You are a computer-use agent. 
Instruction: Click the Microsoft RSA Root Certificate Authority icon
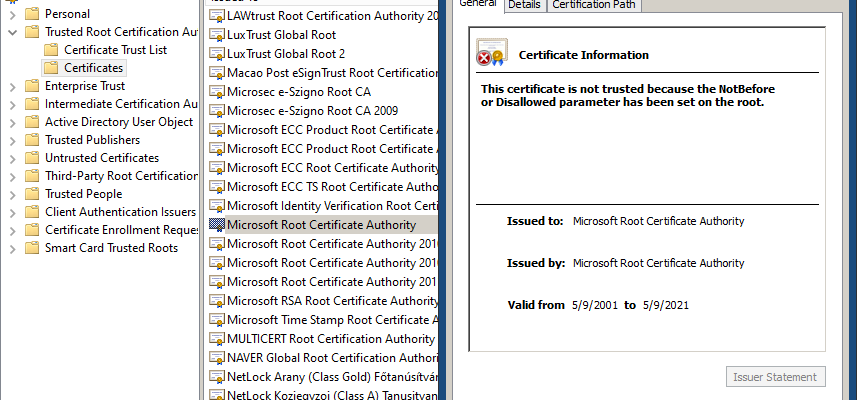coord(217,301)
